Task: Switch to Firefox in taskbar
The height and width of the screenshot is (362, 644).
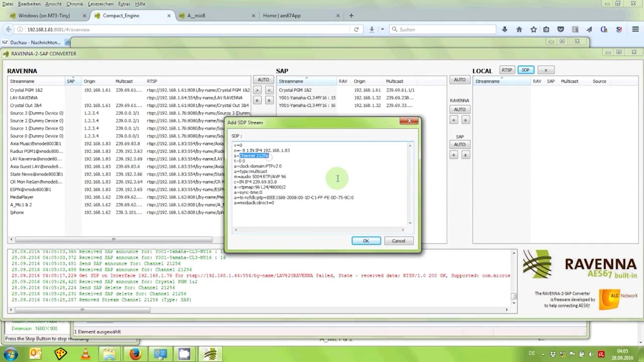Action: (x=135, y=354)
